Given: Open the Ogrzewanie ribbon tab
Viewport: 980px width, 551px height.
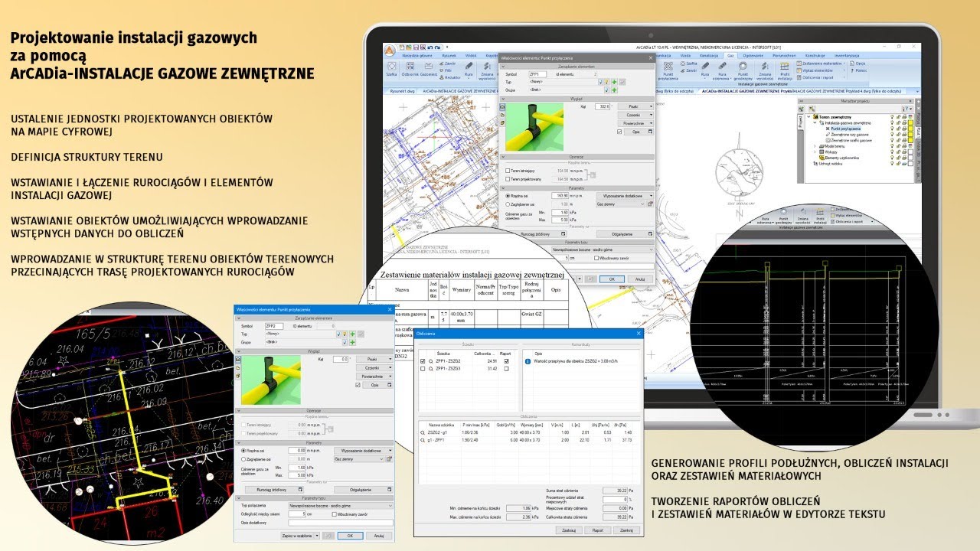Looking at the screenshot, I should coord(753,56).
